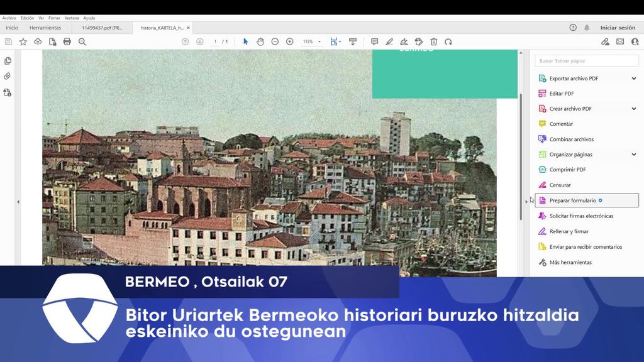Open page thumbnails panel

click(8, 61)
